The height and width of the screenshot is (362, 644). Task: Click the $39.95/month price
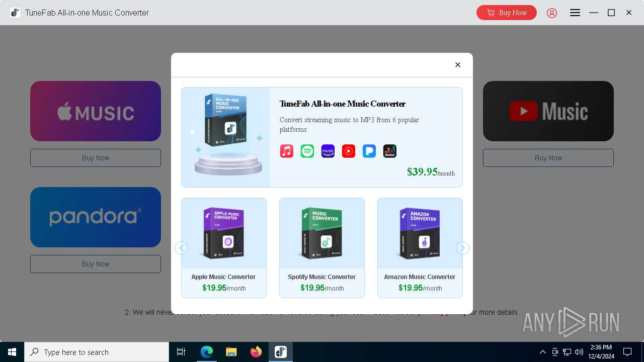pyautogui.click(x=431, y=172)
